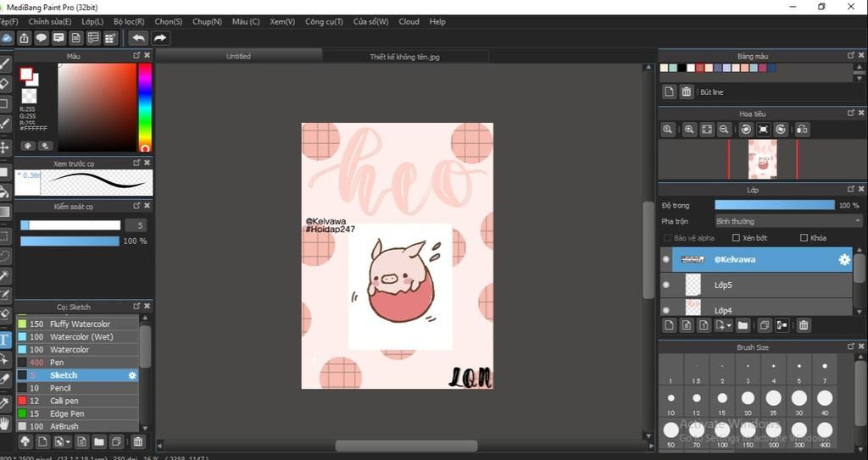
Task: Adjust the Độ trong layer opacity slider
Action: [775, 205]
